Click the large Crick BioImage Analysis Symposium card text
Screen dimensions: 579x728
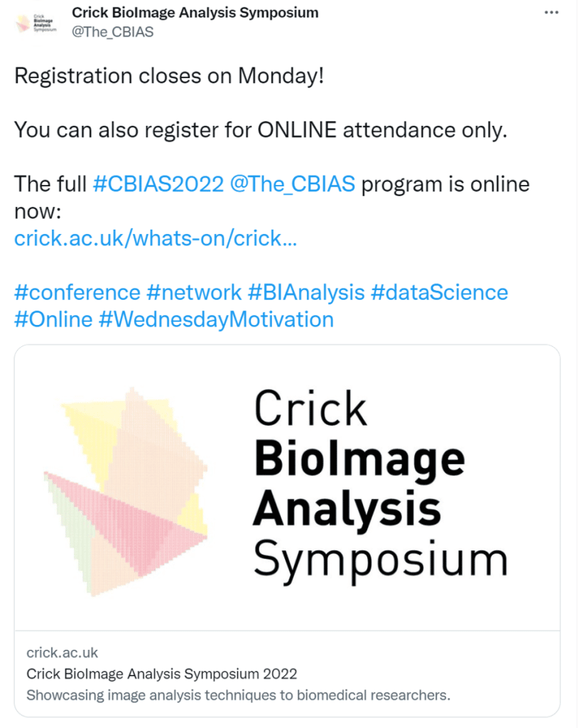(x=380, y=483)
